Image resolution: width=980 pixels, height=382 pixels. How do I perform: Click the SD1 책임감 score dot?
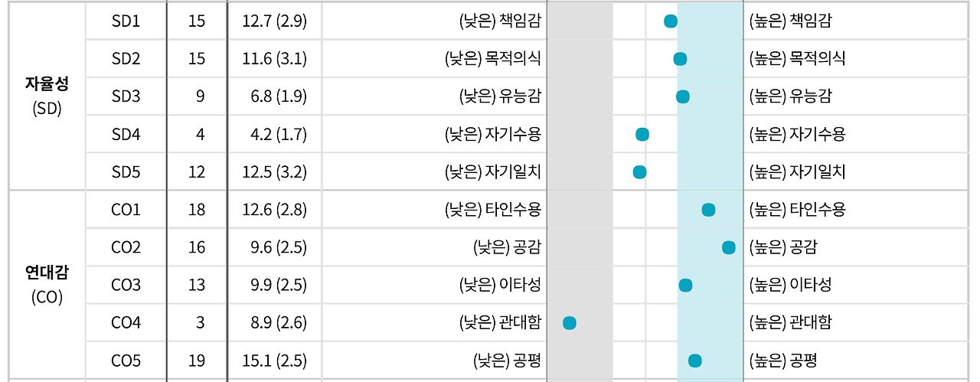click(671, 21)
